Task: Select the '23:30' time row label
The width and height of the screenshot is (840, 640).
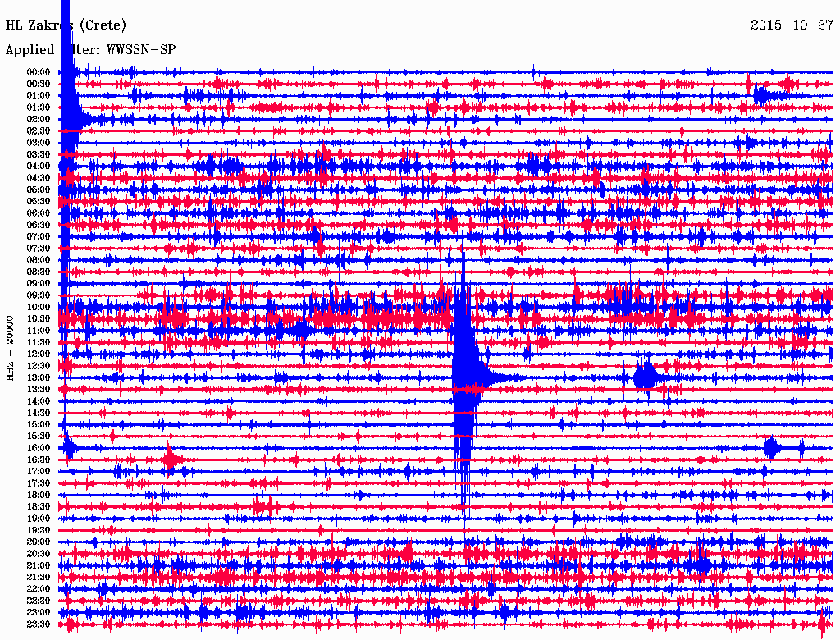Action: click(39, 624)
